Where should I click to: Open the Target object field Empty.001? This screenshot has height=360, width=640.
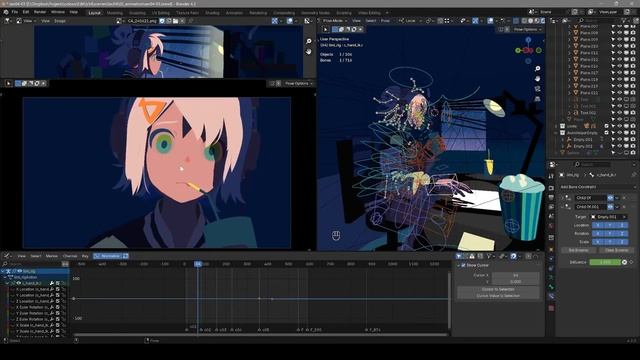click(609, 217)
